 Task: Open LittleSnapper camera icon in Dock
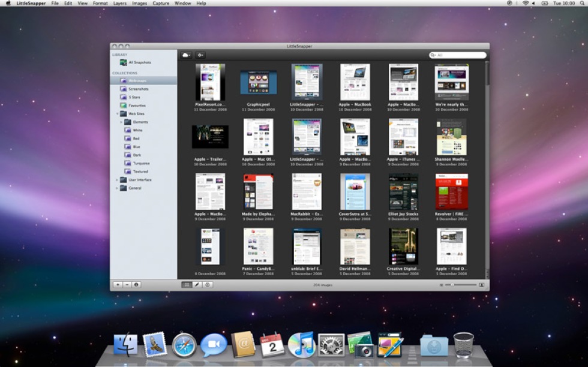(x=361, y=344)
